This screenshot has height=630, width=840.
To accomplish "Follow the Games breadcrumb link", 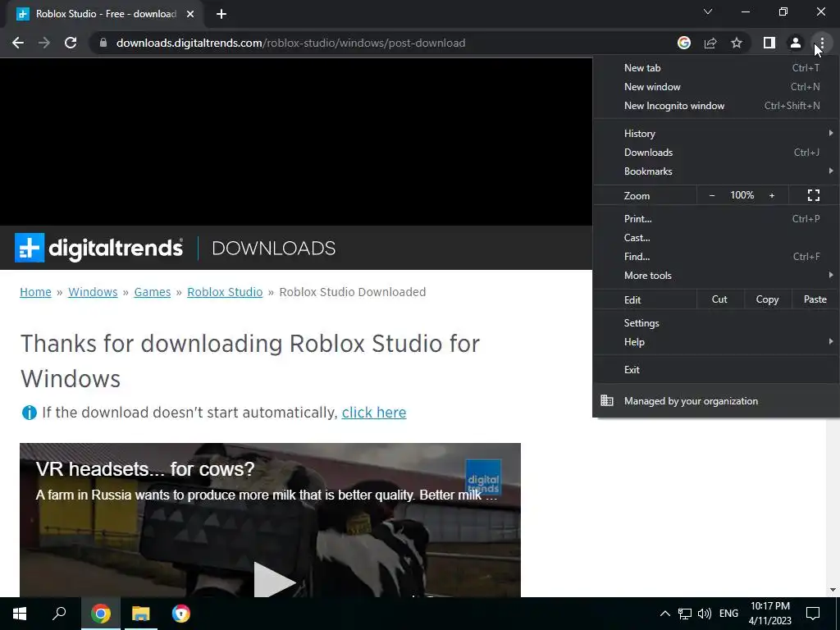I will coord(152,292).
